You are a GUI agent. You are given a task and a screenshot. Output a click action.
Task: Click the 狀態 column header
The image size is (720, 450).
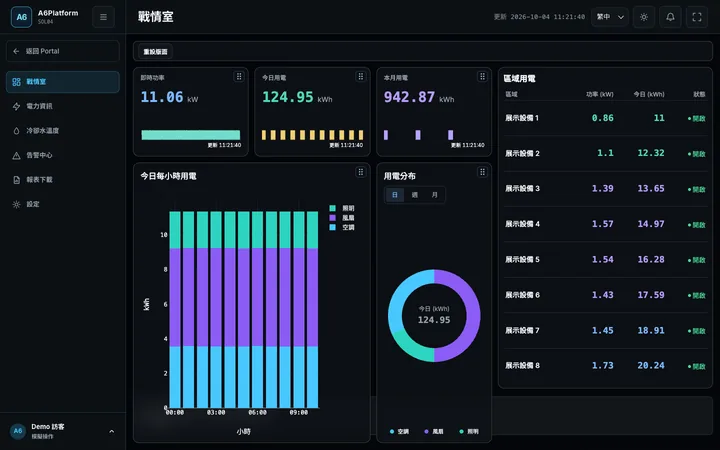[699, 94]
